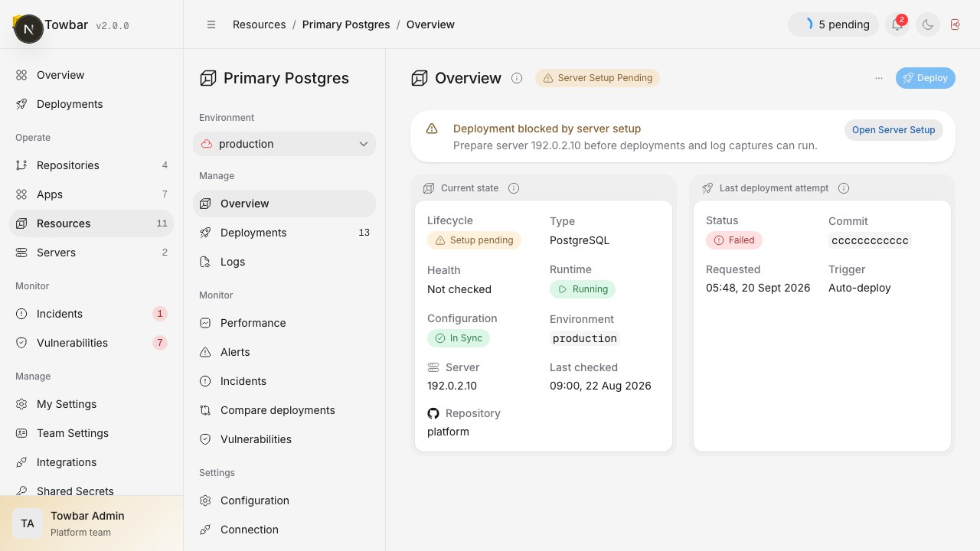Click info icon next to Overview heading
This screenshot has height=551, width=980.
[517, 78]
